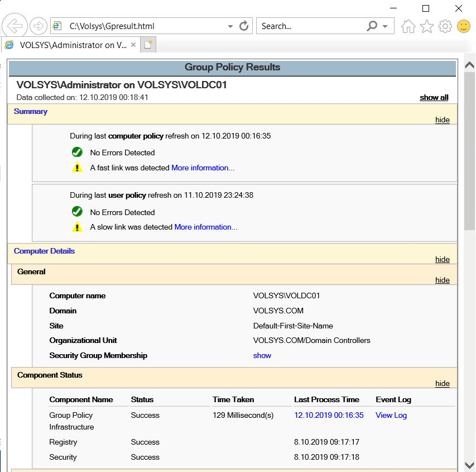Show Security Group Membership details
The height and width of the screenshot is (472, 476).
pyautogui.click(x=262, y=355)
